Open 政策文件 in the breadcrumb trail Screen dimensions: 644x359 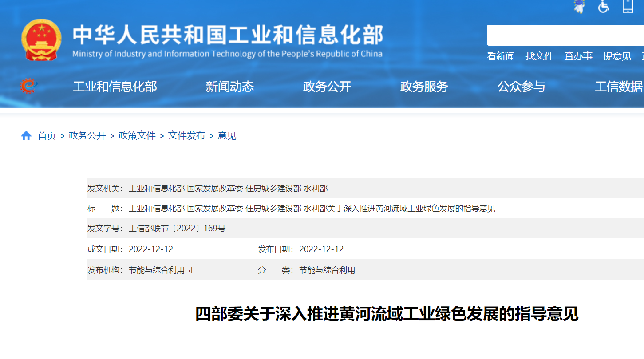137,136
